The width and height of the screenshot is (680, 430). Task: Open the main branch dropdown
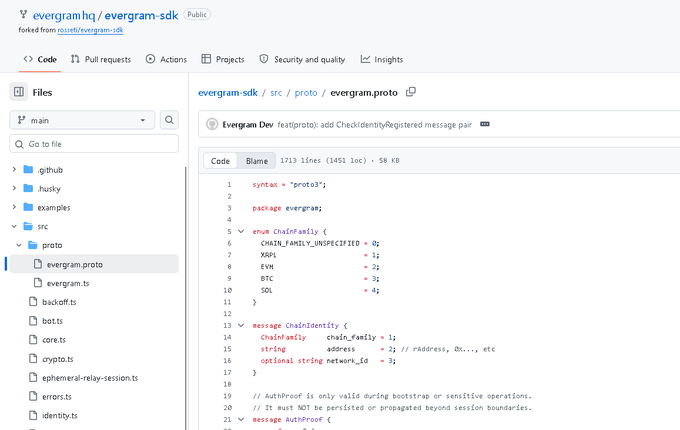[x=82, y=120]
